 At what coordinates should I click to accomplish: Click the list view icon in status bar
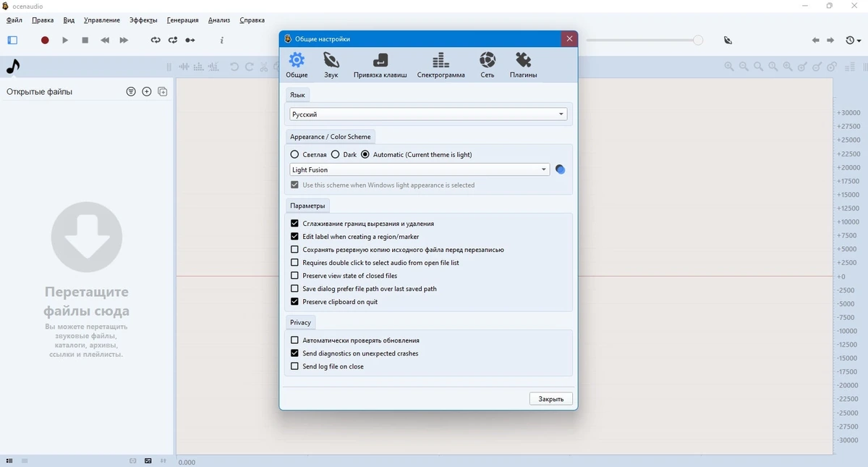click(x=10, y=461)
